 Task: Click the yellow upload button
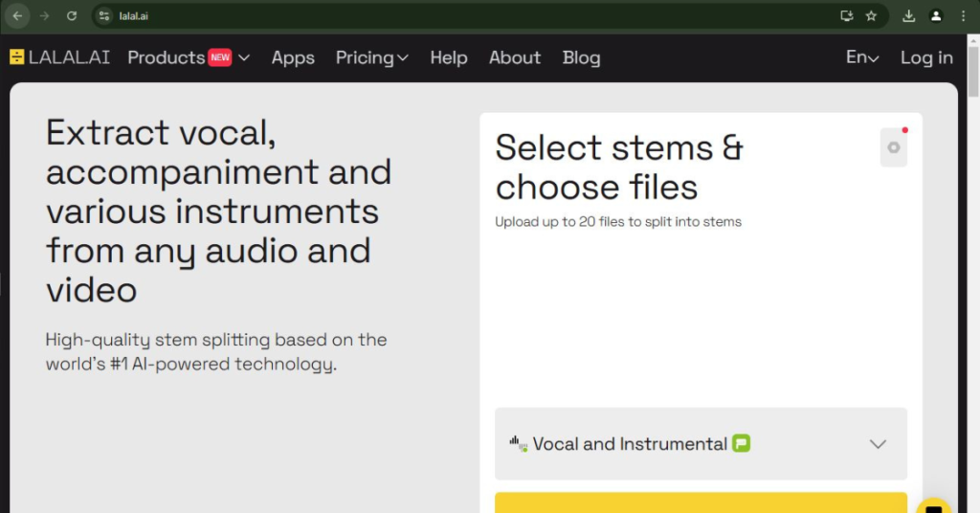(701, 503)
